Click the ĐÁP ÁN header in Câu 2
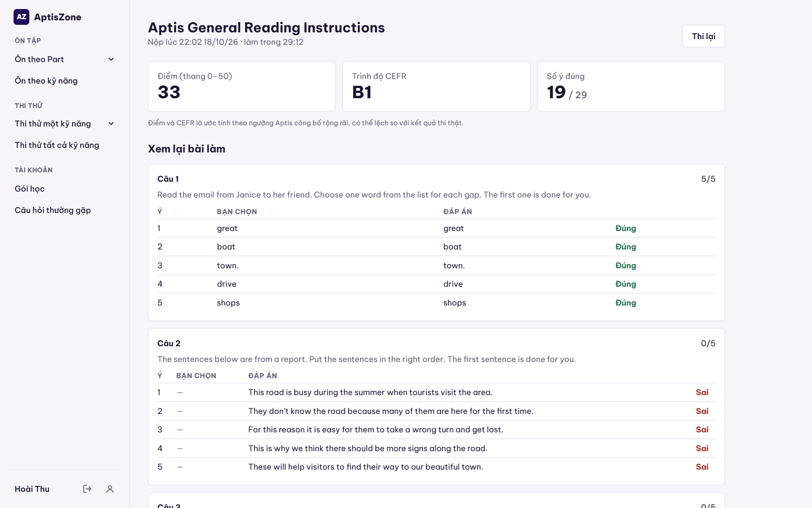Viewport: 812px width, 508px height. click(262, 376)
